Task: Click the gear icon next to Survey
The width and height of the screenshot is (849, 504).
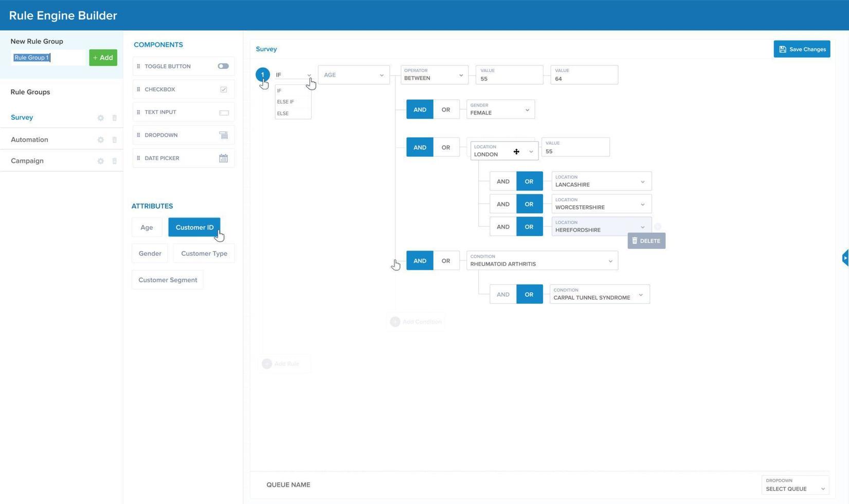Action: click(x=101, y=118)
